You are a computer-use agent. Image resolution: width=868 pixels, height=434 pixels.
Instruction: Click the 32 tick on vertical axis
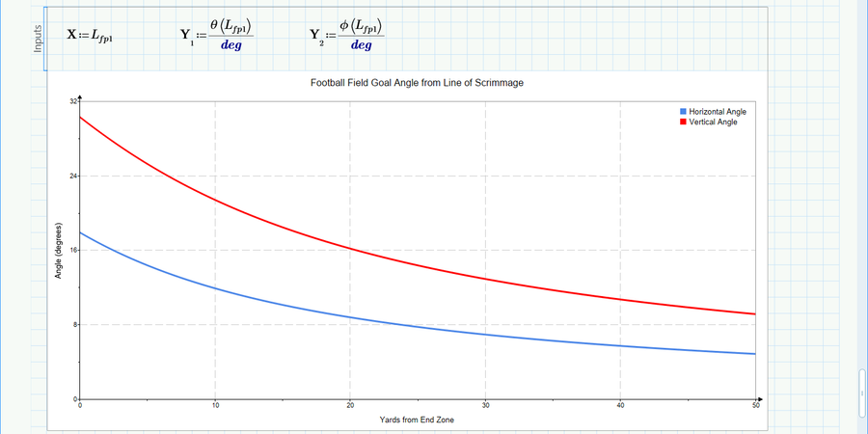(73, 102)
